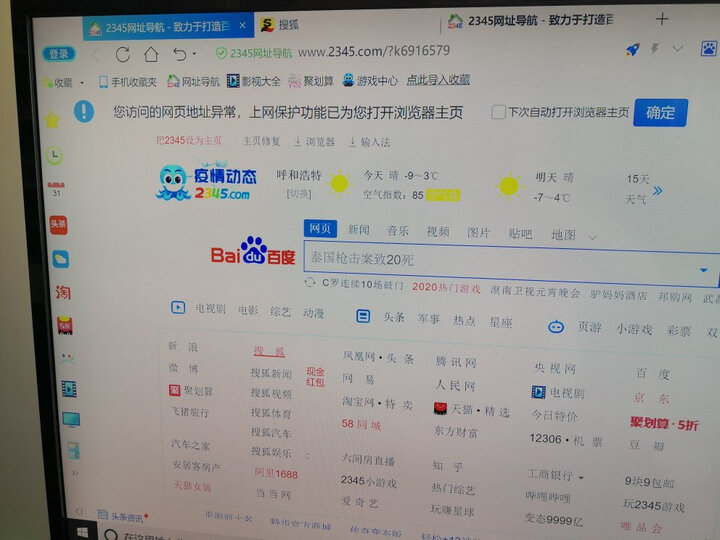Click 切换 to change city
The height and width of the screenshot is (540, 720).
[x=299, y=194]
